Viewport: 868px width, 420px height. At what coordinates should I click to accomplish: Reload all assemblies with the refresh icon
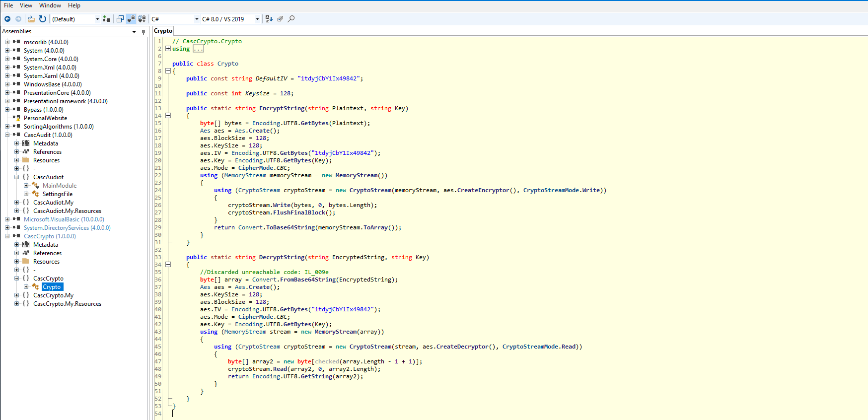click(43, 19)
